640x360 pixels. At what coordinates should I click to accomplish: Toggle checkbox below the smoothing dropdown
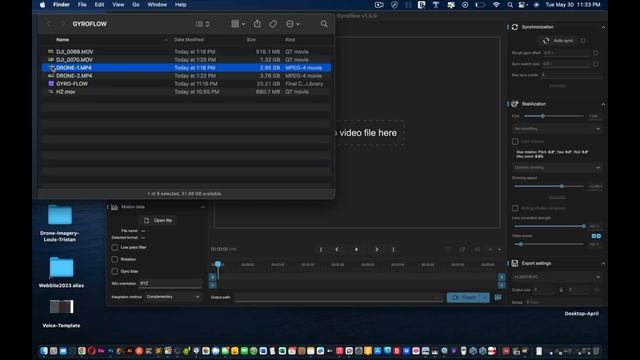[x=515, y=142]
